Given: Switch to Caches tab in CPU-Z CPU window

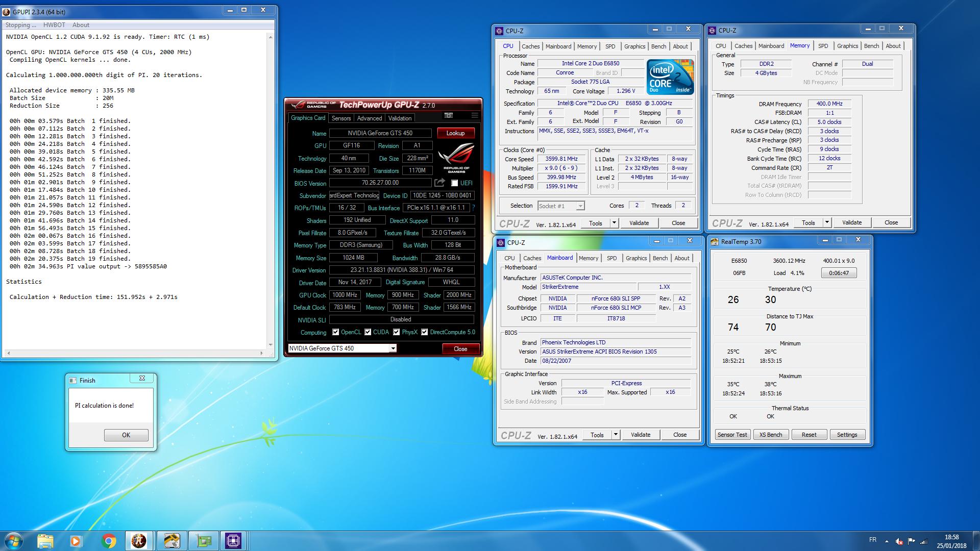Looking at the screenshot, I should 530,46.
